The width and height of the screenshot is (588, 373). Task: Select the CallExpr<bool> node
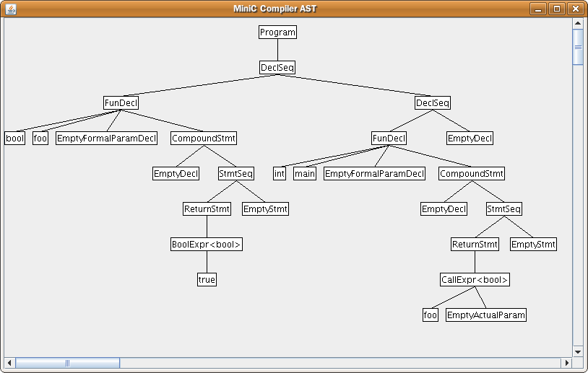click(475, 280)
